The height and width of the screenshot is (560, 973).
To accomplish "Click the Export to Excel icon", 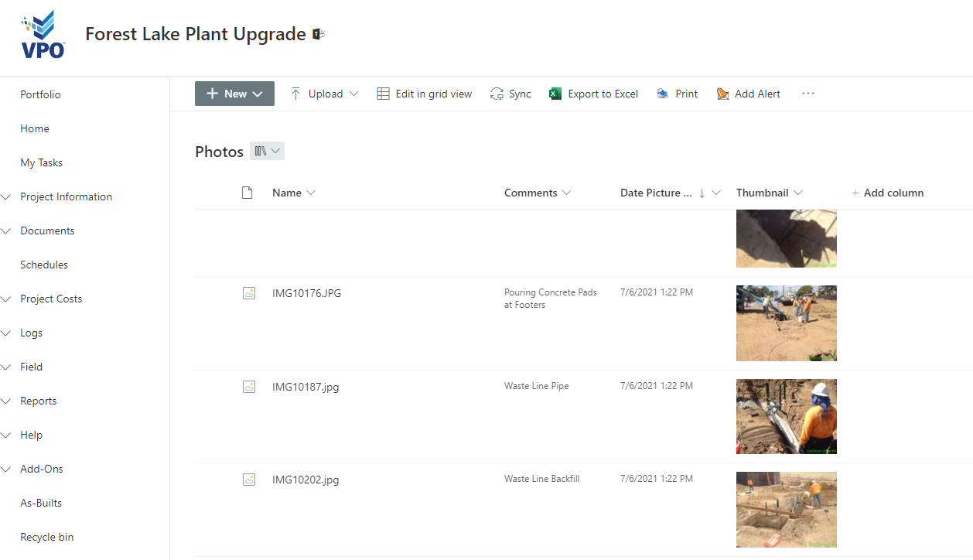I will click(555, 93).
